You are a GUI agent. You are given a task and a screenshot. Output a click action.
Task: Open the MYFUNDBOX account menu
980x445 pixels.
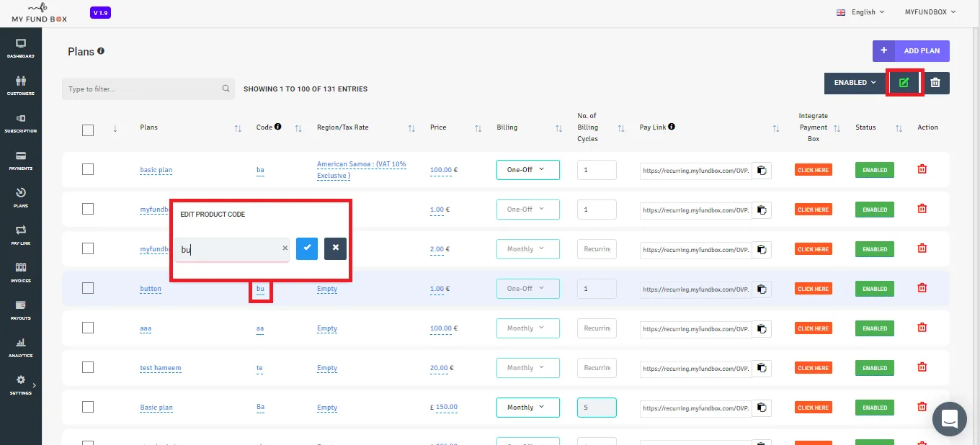coord(930,12)
